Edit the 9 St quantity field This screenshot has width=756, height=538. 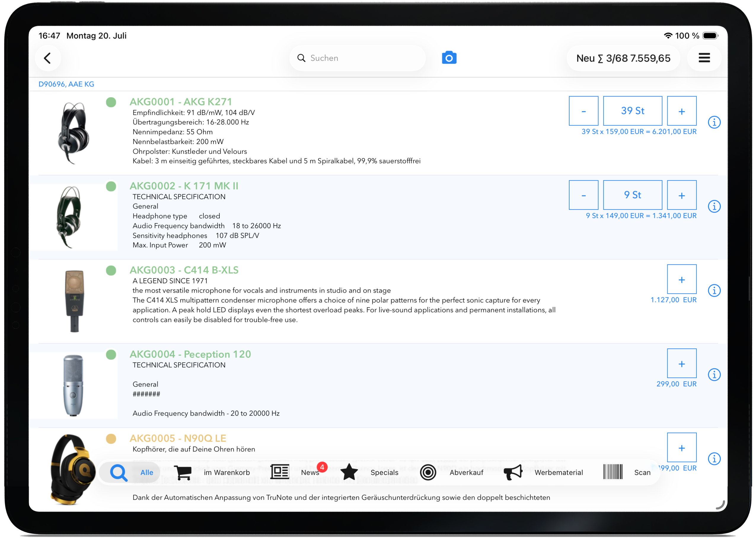tap(632, 195)
